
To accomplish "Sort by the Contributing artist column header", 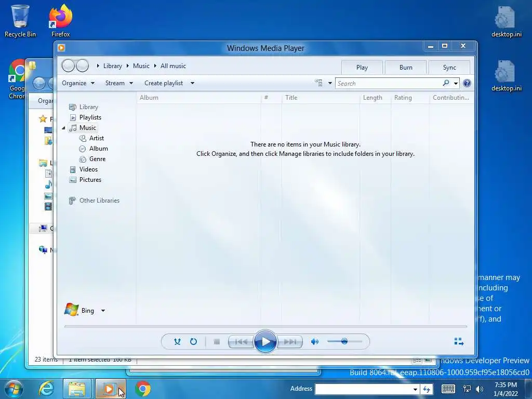I will click(451, 98).
